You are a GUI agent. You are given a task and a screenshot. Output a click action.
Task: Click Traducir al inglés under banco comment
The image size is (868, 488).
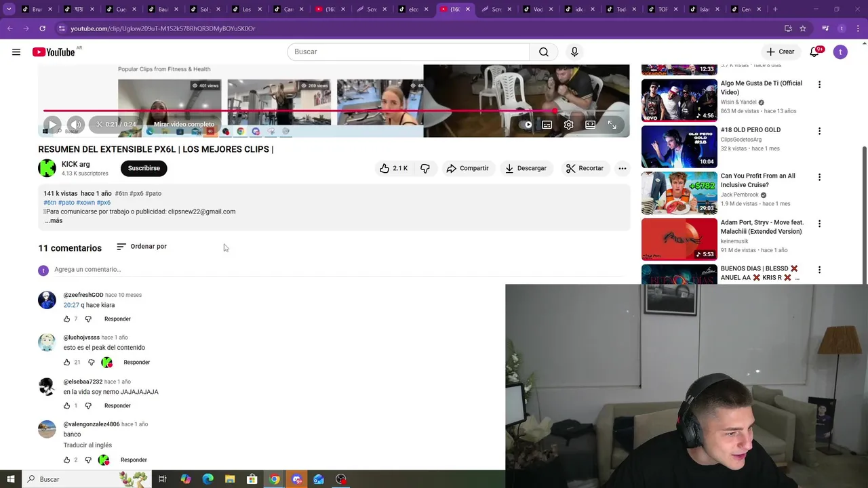[87, 445]
